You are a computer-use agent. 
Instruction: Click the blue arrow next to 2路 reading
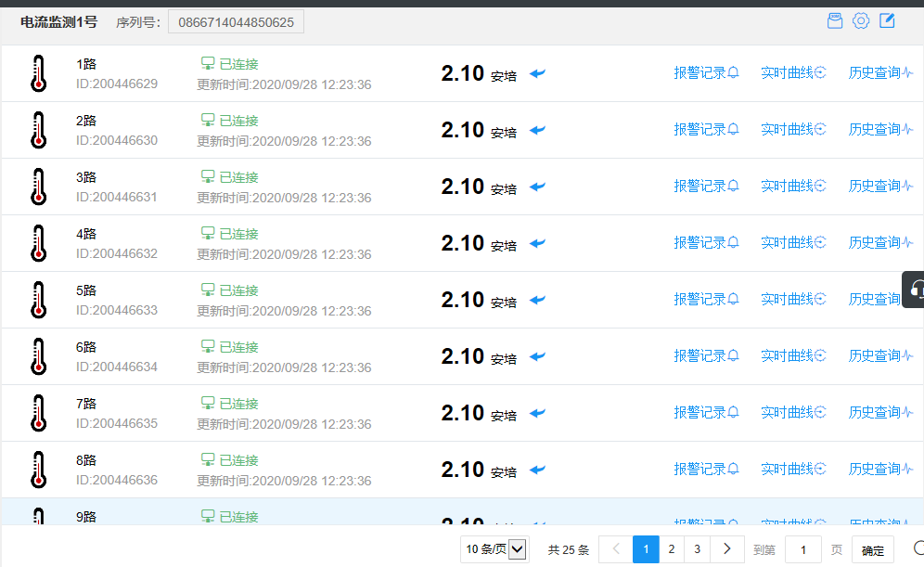pyautogui.click(x=537, y=130)
